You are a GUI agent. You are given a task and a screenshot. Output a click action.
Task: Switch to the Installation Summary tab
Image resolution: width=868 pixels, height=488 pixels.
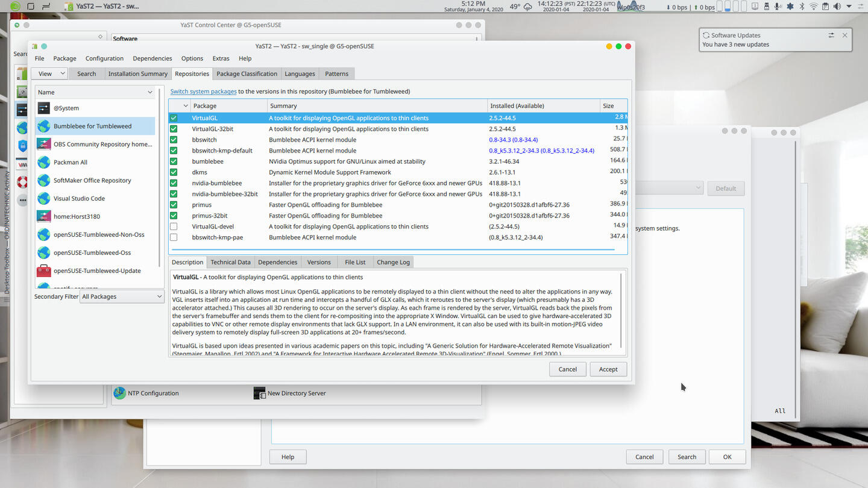click(x=137, y=74)
